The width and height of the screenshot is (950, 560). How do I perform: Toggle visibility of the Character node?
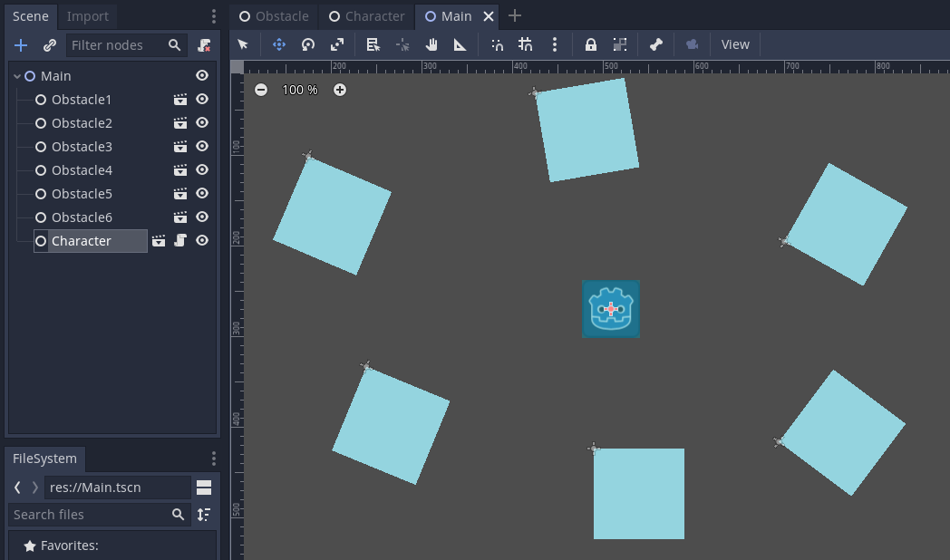202,240
